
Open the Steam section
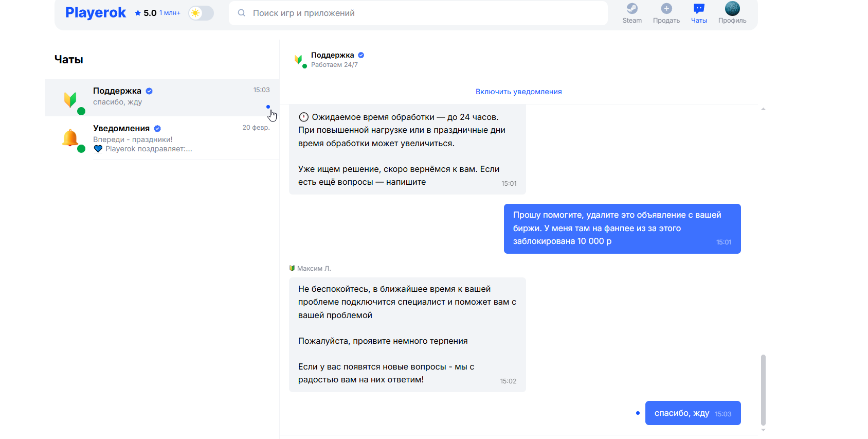coord(632,13)
